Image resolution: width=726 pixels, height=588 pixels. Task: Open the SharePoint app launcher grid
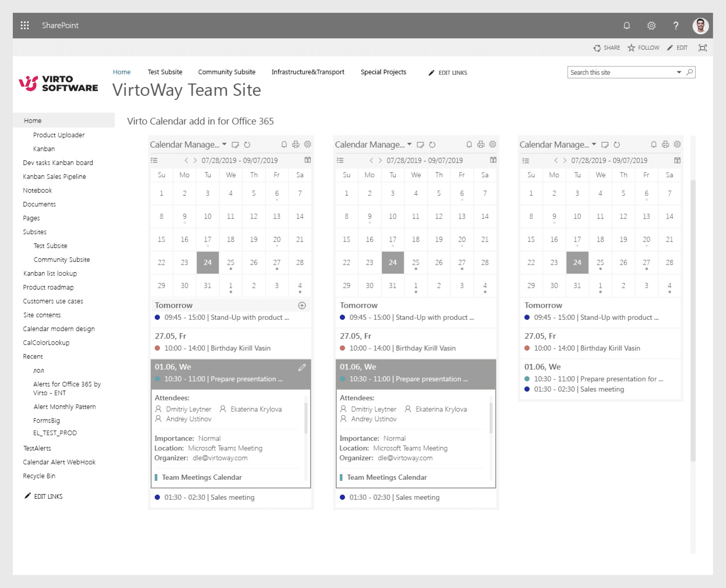(x=25, y=25)
